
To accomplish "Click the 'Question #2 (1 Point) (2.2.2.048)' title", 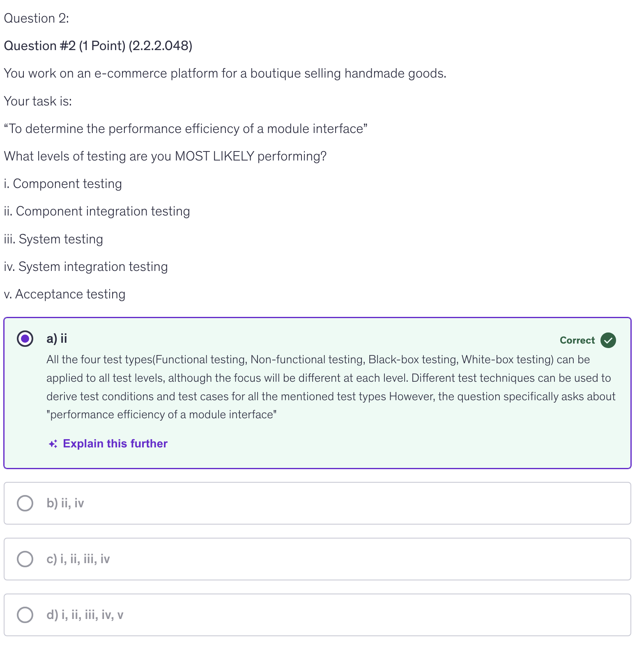I will point(98,46).
